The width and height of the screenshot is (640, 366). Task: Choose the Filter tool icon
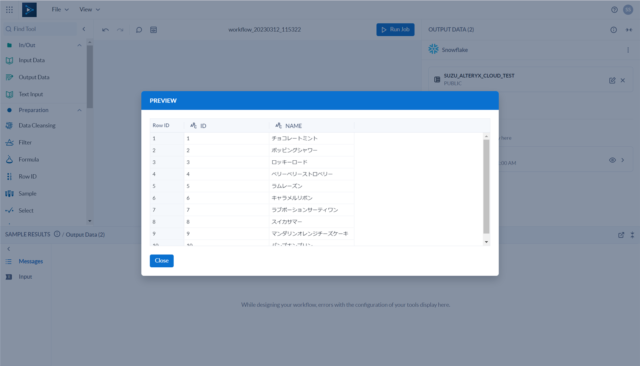[x=9, y=142]
